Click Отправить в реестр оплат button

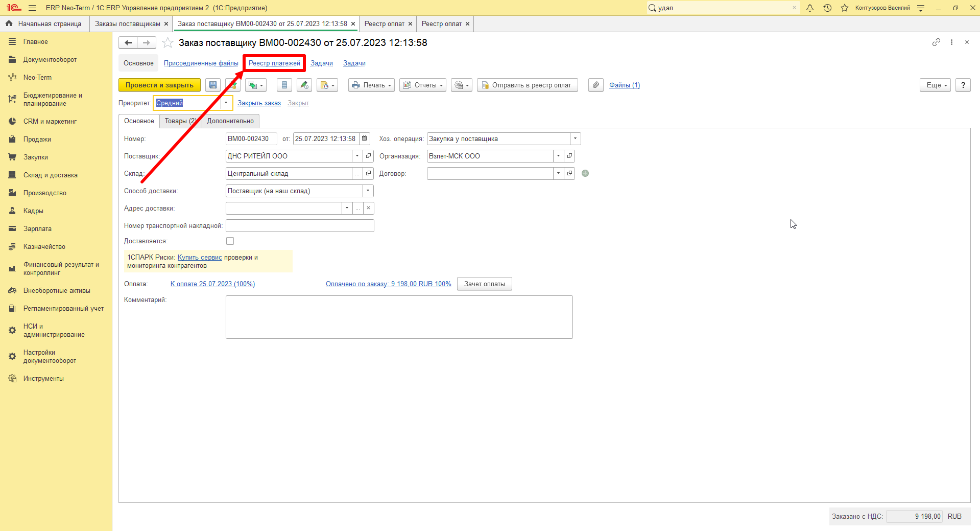point(528,85)
